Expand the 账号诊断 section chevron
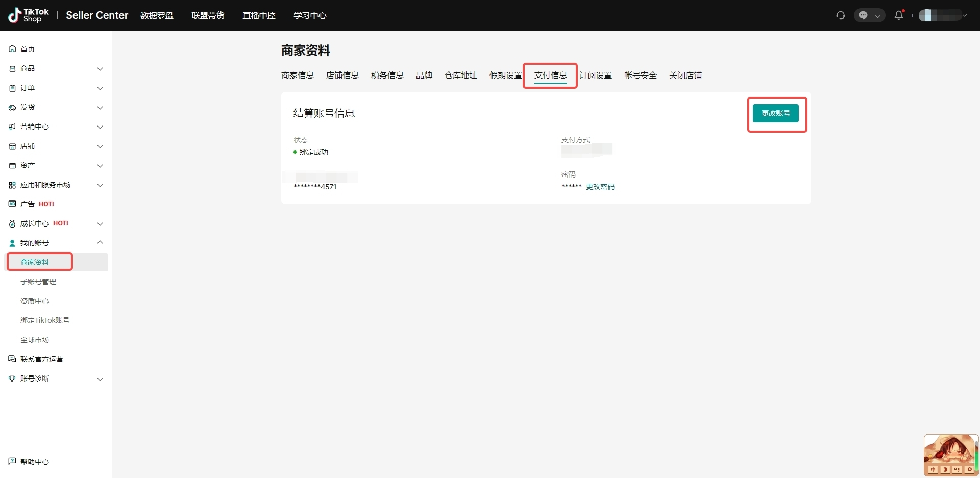 100,379
